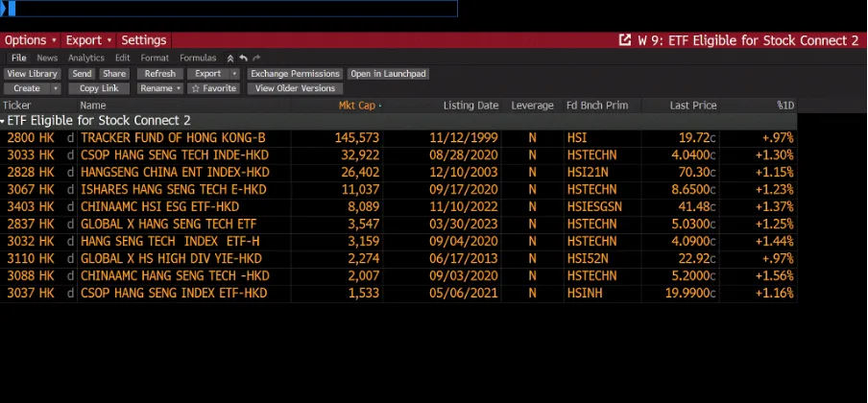Select ticker 2837 HK

tap(31, 225)
